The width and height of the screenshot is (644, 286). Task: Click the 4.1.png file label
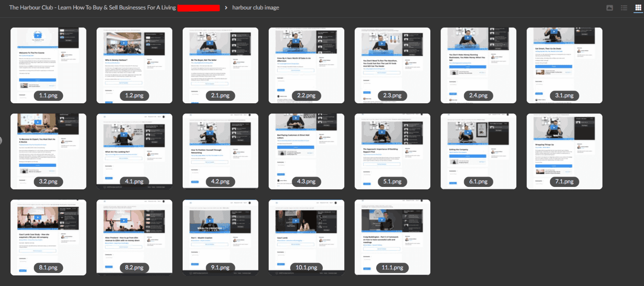click(134, 181)
